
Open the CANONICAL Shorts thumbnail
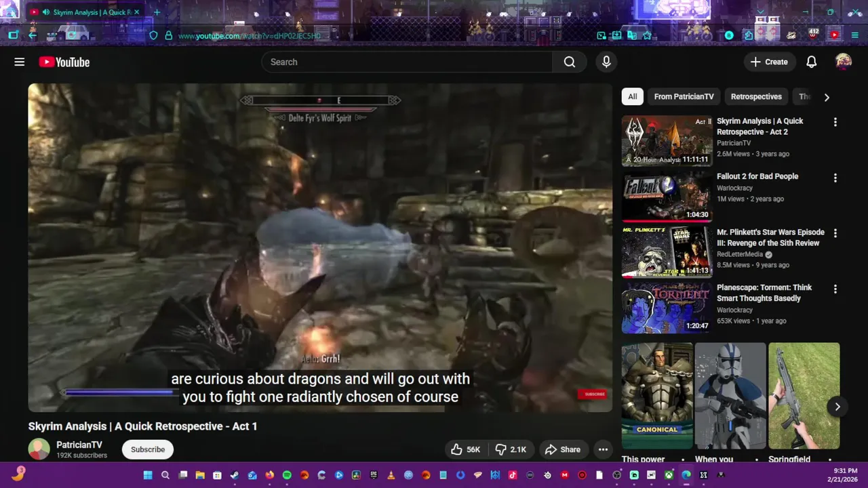(x=657, y=395)
